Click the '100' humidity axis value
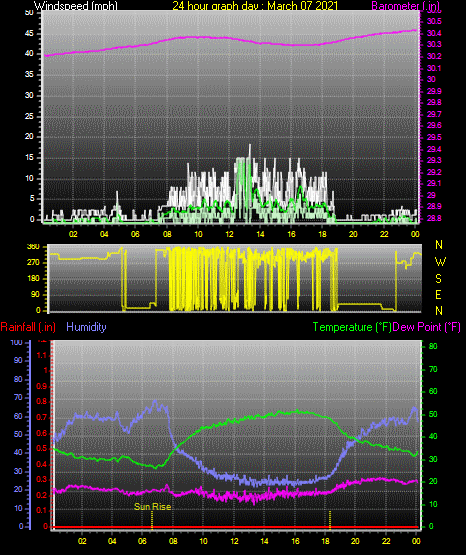The image size is (466, 555). [x=16, y=342]
